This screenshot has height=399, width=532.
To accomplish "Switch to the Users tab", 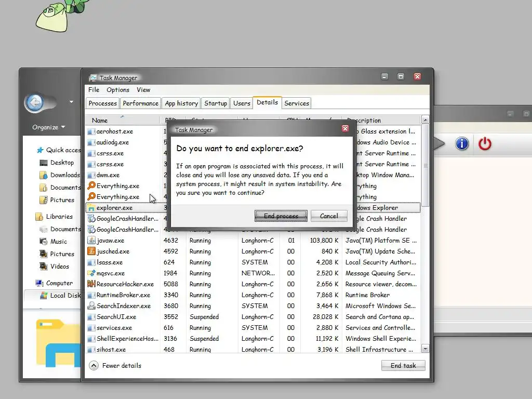I will click(242, 103).
